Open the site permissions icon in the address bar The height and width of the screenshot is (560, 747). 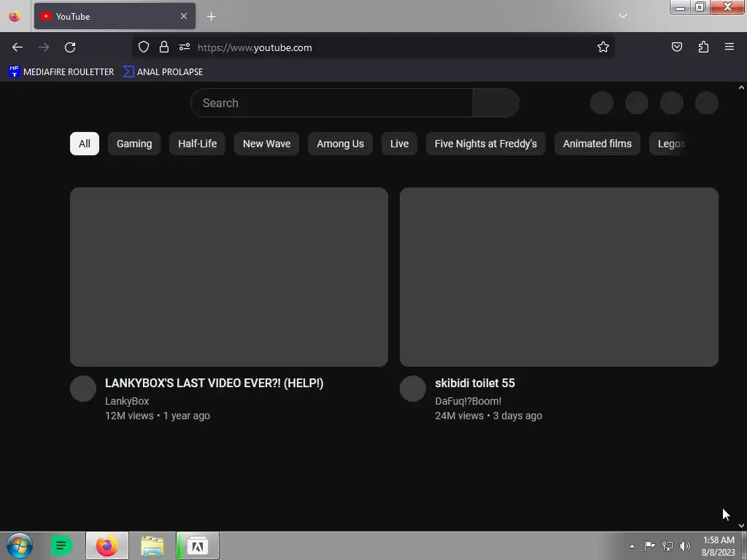185,47
